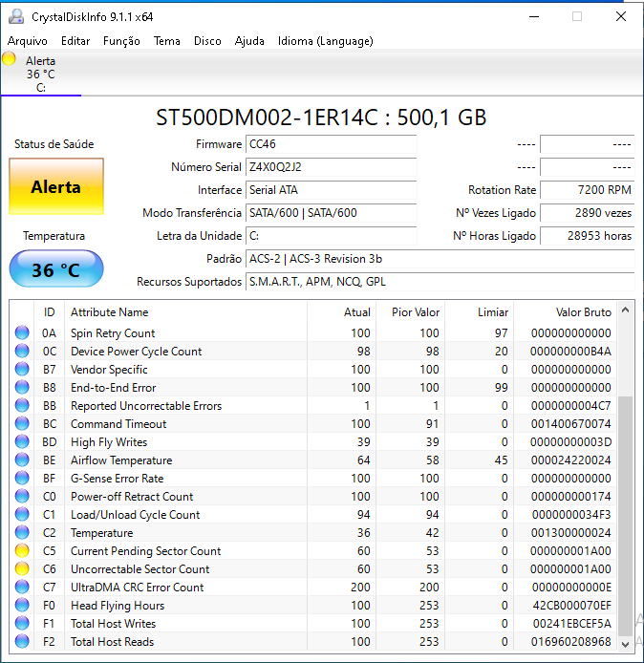
Task: Click the blue status icon for Total Host Reads
Action: (x=22, y=642)
